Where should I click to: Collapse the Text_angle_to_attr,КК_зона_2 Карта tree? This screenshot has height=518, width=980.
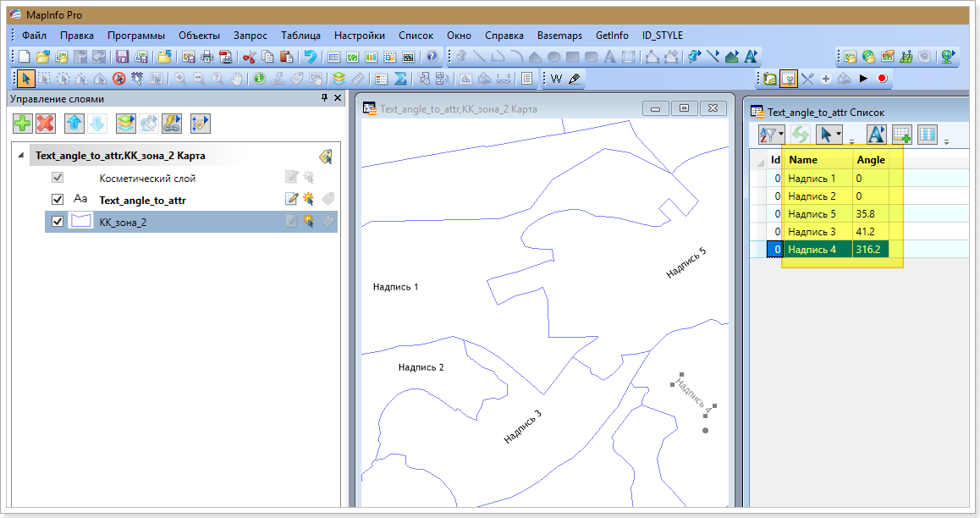point(20,156)
